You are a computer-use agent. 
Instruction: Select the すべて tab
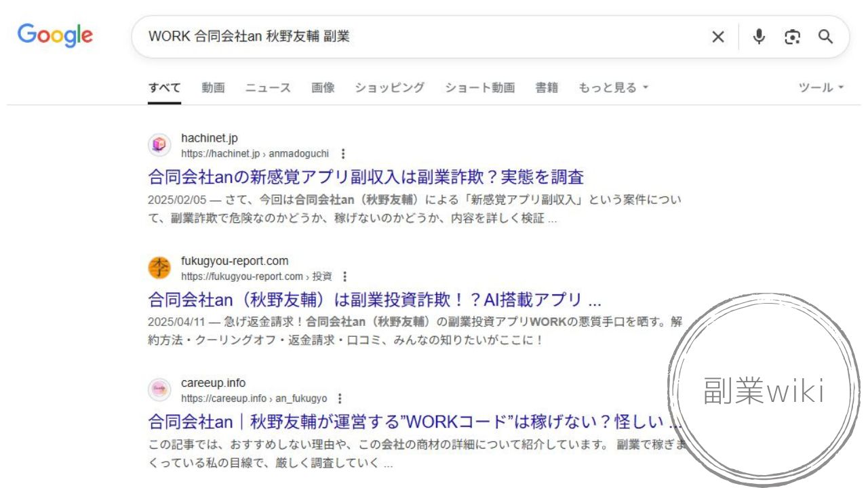tap(165, 87)
